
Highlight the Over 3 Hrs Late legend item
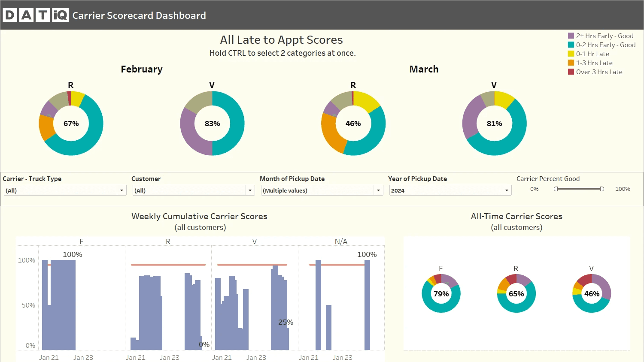pos(595,72)
